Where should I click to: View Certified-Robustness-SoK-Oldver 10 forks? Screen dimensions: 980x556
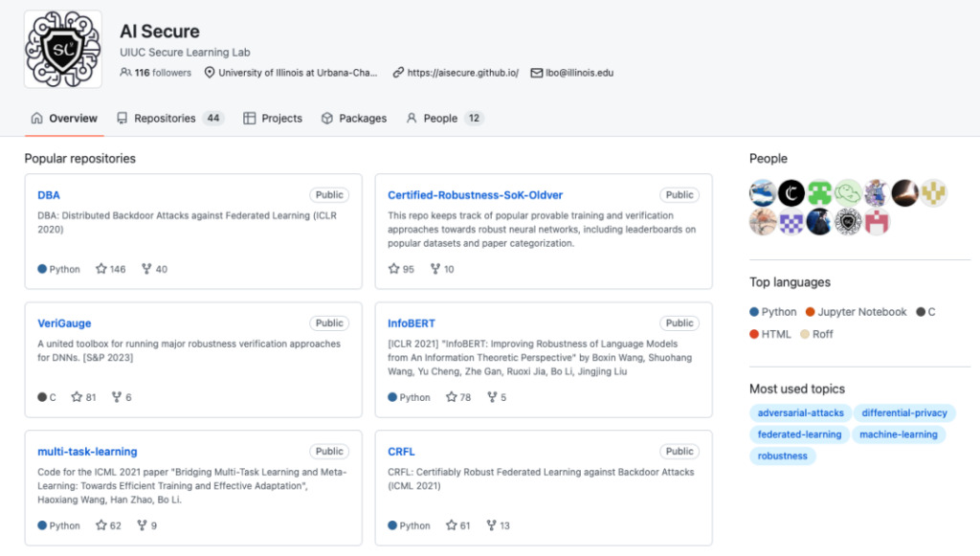[x=442, y=269]
